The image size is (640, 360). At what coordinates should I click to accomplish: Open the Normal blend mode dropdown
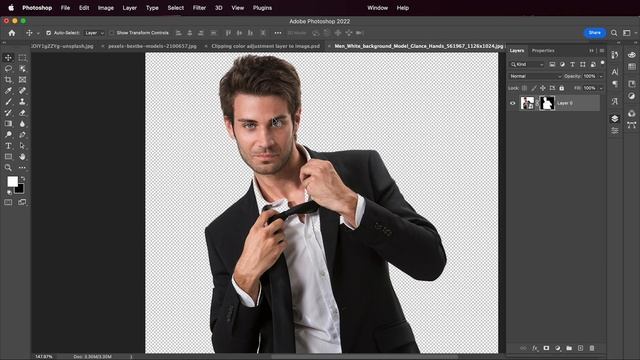click(x=535, y=76)
